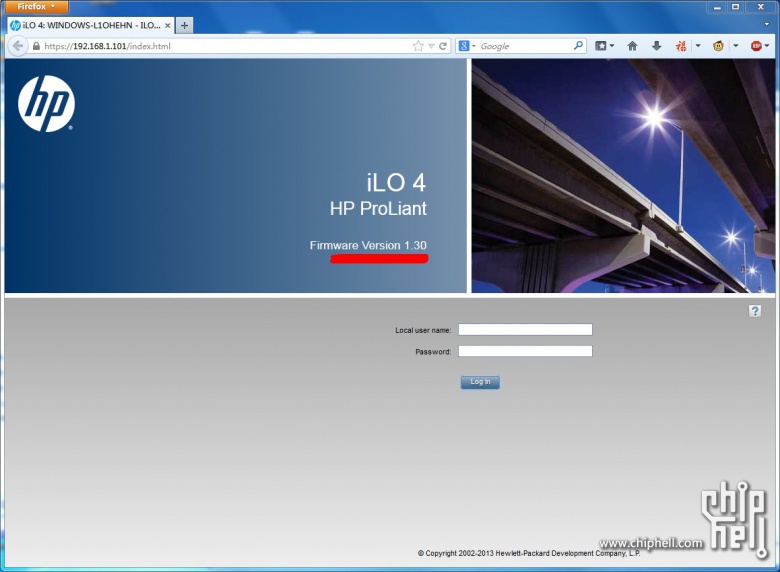Image resolution: width=780 pixels, height=572 pixels.
Task: Click the Local user name field
Action: (525, 329)
